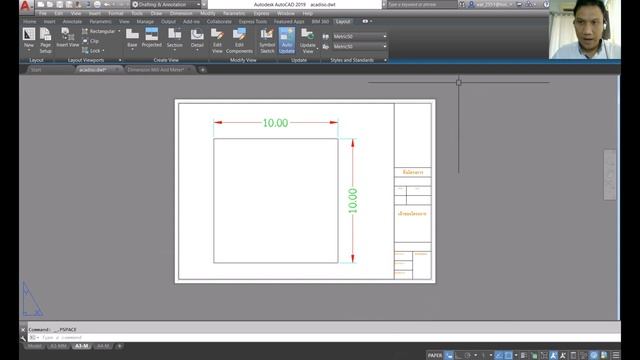Open the File menu

click(x=43, y=13)
